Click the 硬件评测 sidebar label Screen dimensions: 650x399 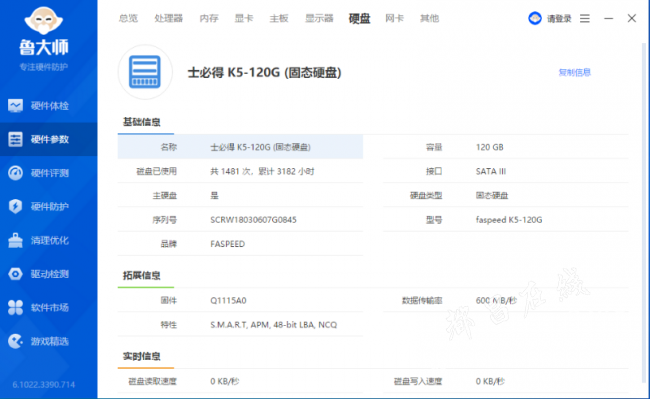pyautogui.click(x=50, y=173)
